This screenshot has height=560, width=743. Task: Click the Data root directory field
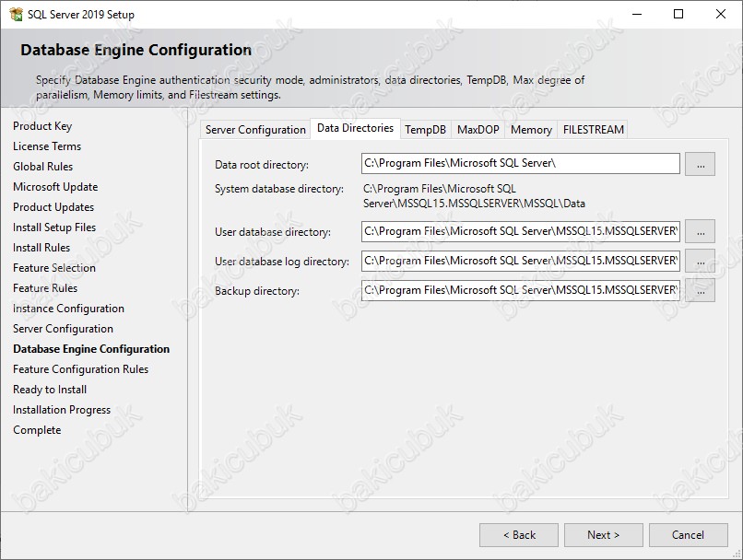[x=520, y=164]
